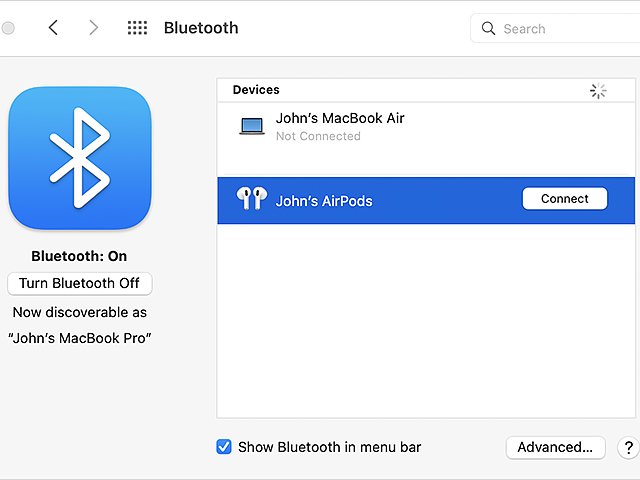Click the Devices loading spinner

pyautogui.click(x=598, y=90)
